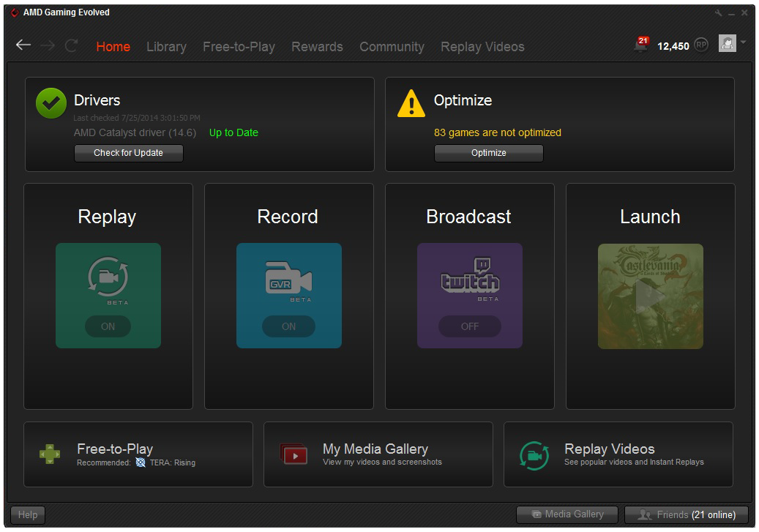Click the AMD Catalyst driver (14.6) text
This screenshot has width=759, height=532.
coord(135,132)
